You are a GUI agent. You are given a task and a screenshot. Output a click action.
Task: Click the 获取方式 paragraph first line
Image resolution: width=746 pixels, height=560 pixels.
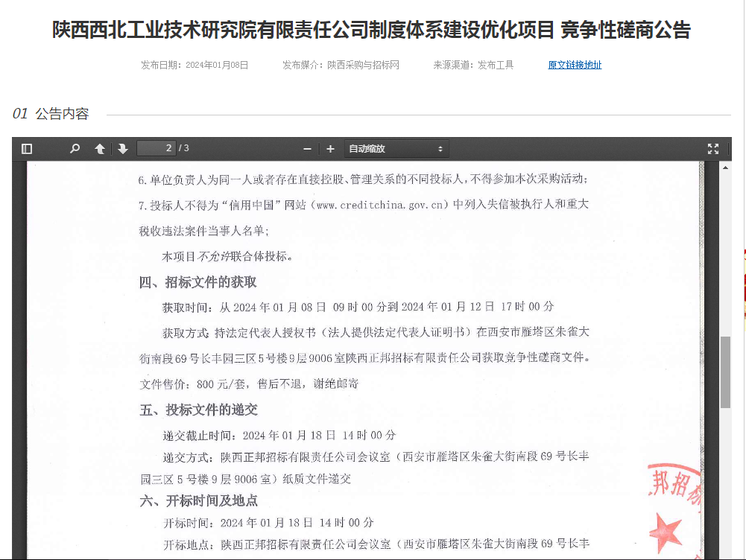[376, 332]
